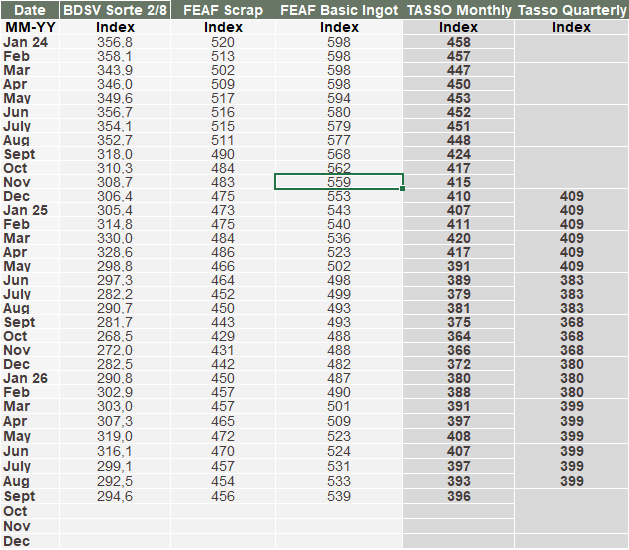Click FEAF Scrap value 442
Viewport: 629px width, 550px height.
pos(223,364)
